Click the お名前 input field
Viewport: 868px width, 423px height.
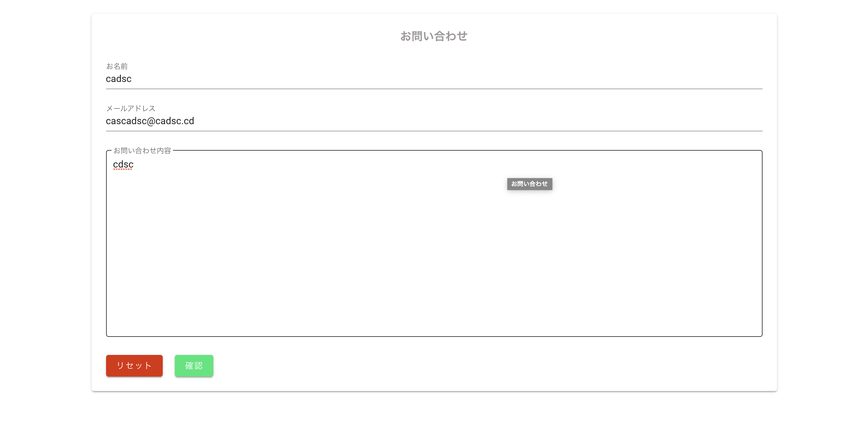tap(435, 79)
